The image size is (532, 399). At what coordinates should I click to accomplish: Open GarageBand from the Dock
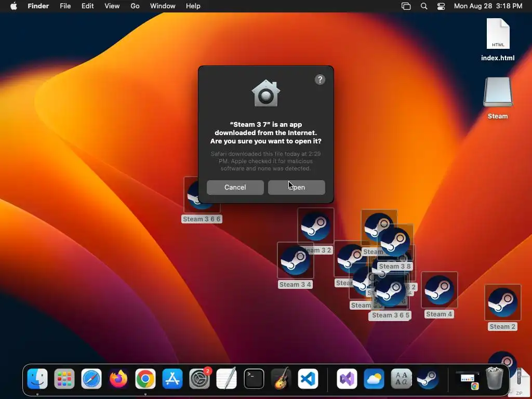[281, 378]
